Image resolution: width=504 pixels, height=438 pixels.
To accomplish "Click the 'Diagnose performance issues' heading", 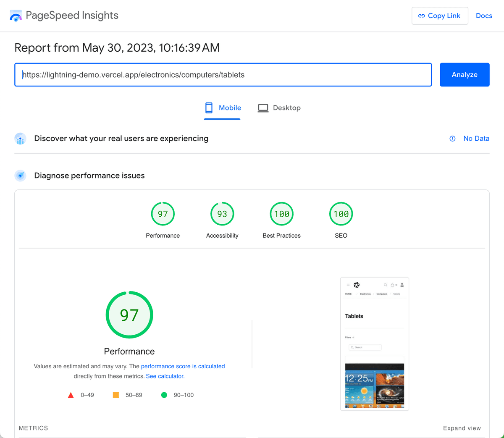I will [89, 176].
